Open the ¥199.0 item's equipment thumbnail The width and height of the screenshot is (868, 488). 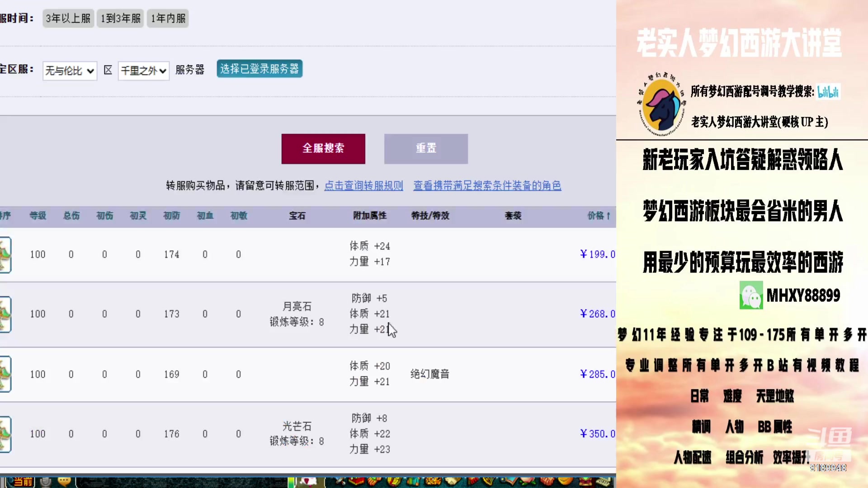(5, 255)
